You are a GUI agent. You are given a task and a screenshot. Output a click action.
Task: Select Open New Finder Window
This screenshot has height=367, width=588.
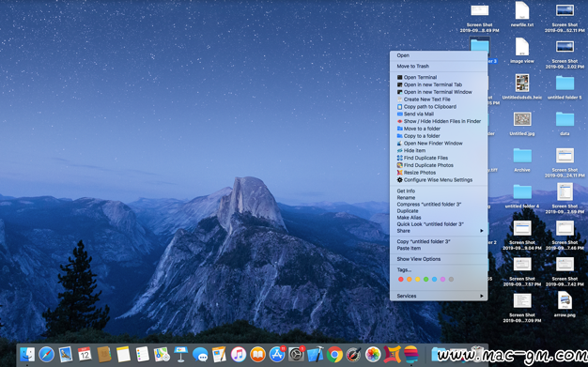pos(439,144)
